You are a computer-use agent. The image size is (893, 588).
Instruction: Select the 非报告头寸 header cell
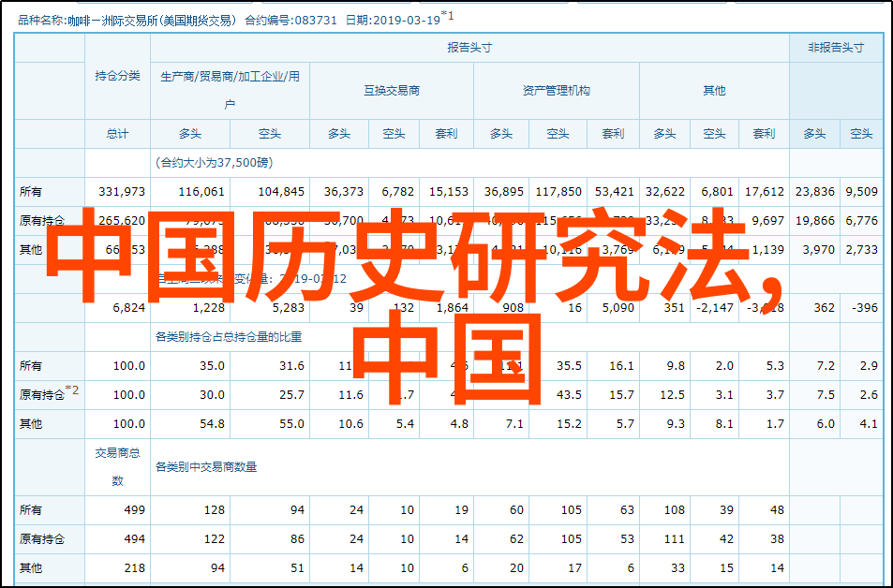click(x=835, y=47)
